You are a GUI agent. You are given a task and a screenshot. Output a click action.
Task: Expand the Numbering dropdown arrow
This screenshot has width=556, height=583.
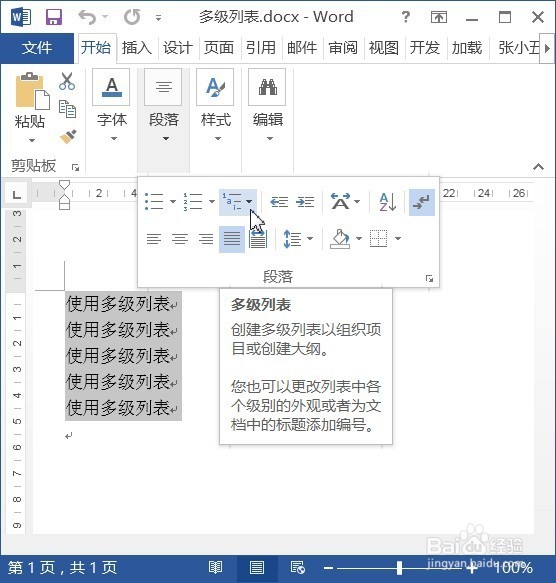coord(212,202)
